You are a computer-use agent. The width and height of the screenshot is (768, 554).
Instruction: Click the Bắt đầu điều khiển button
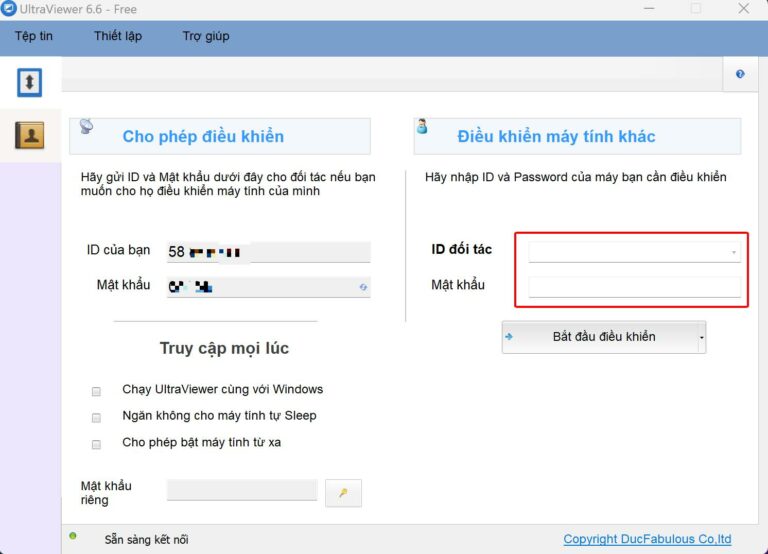tap(598, 337)
